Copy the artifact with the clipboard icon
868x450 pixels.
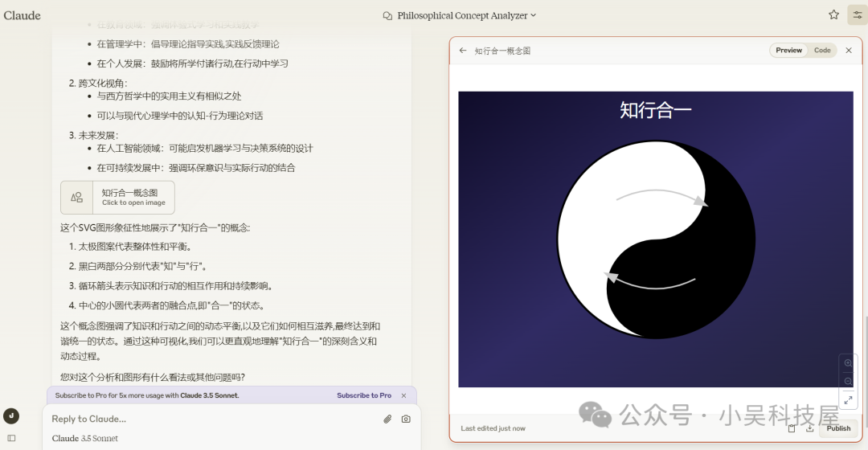792,428
